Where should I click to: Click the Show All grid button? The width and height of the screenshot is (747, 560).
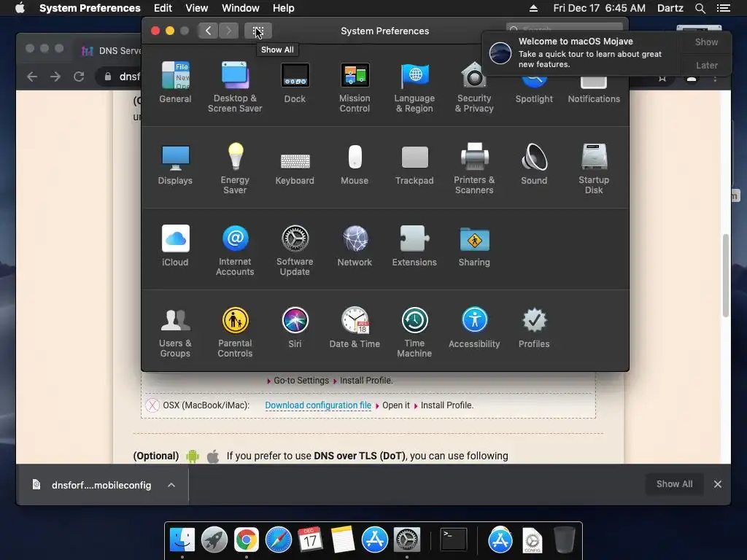(258, 31)
